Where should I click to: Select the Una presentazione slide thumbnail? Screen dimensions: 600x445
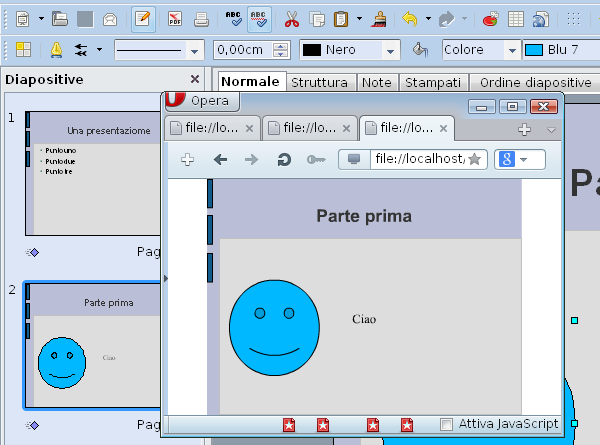(x=92, y=172)
